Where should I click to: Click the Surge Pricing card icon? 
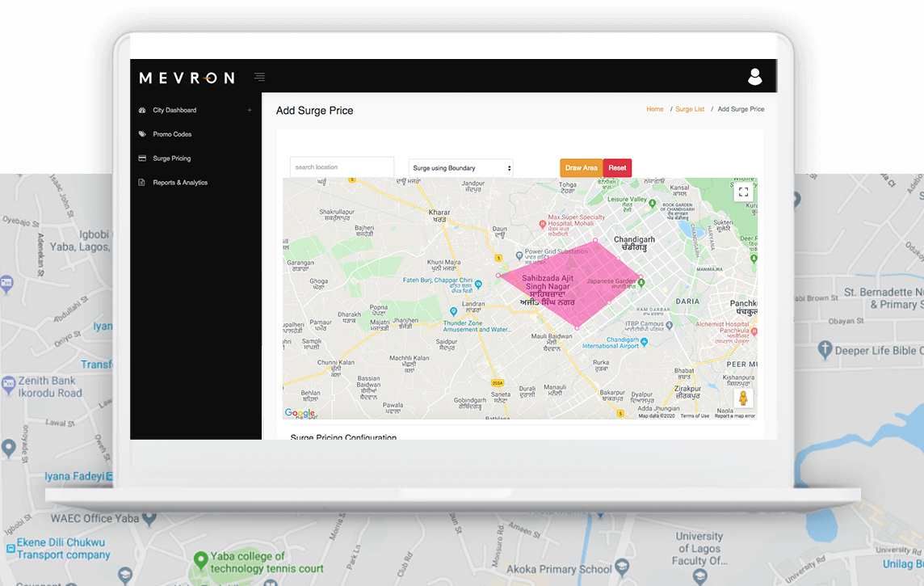(x=142, y=158)
